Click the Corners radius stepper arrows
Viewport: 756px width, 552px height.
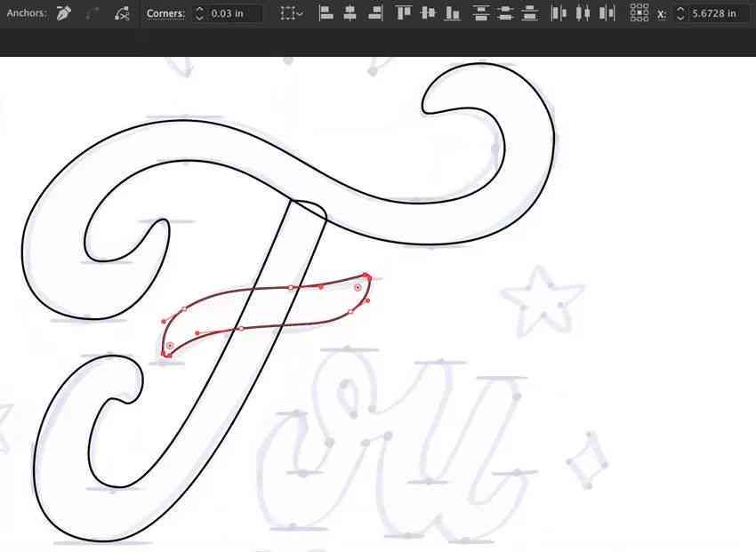point(199,13)
